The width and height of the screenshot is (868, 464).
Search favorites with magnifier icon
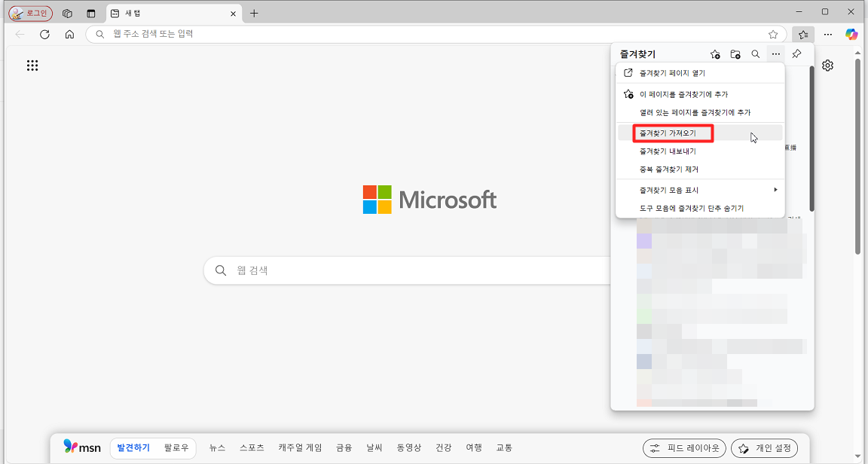pos(755,54)
